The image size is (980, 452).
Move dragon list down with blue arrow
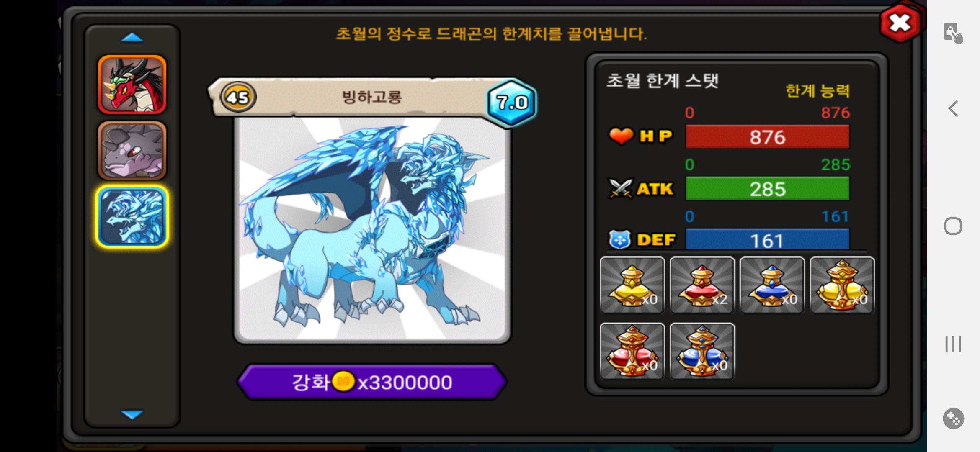coord(132,414)
